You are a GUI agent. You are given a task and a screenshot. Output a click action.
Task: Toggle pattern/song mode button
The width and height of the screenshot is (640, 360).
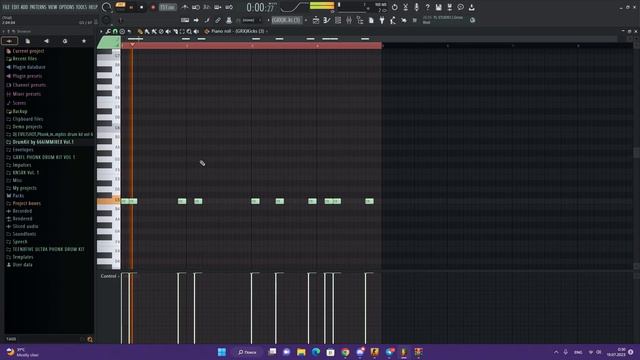pyautogui.click(x=120, y=5)
